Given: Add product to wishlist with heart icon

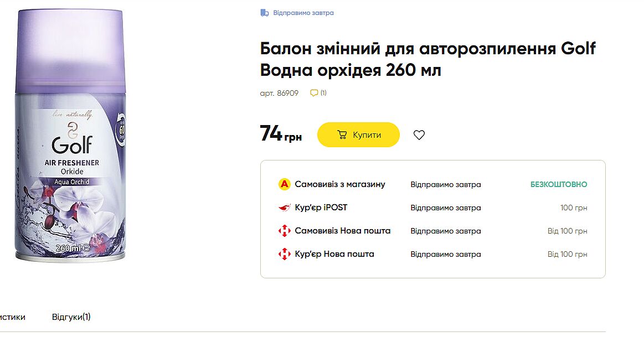Looking at the screenshot, I should [419, 135].
